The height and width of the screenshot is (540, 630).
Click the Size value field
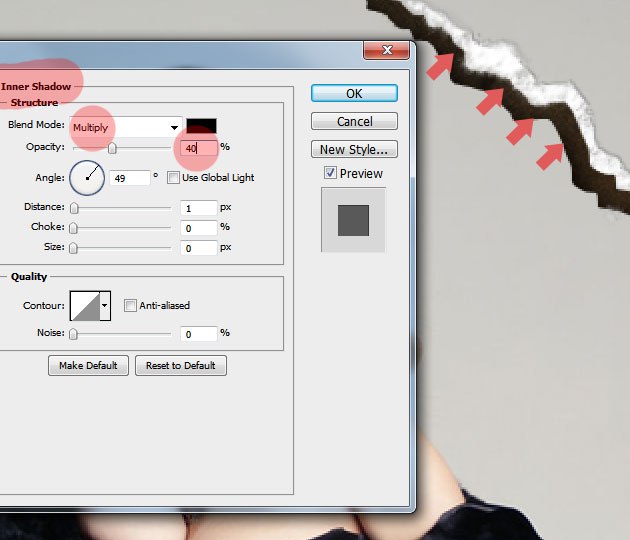(x=198, y=248)
